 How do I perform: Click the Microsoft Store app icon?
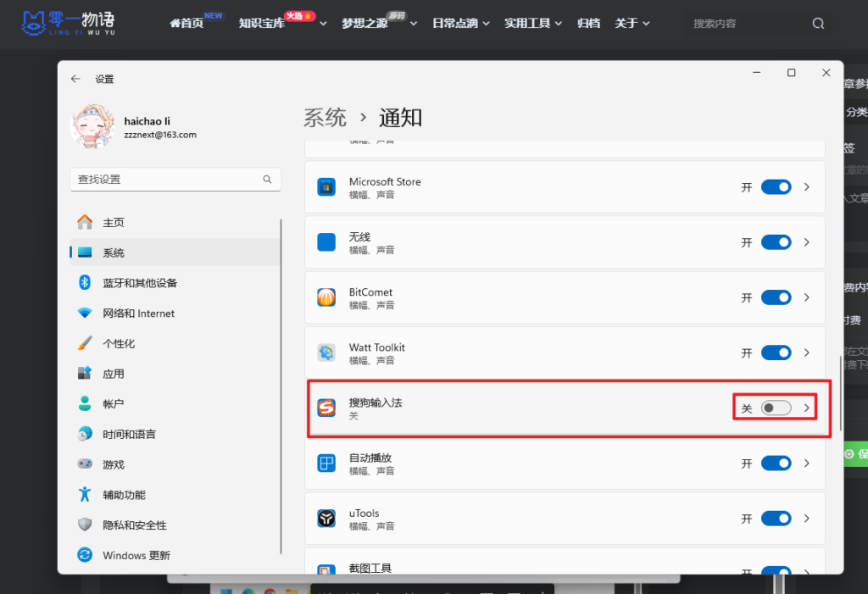[x=326, y=187]
